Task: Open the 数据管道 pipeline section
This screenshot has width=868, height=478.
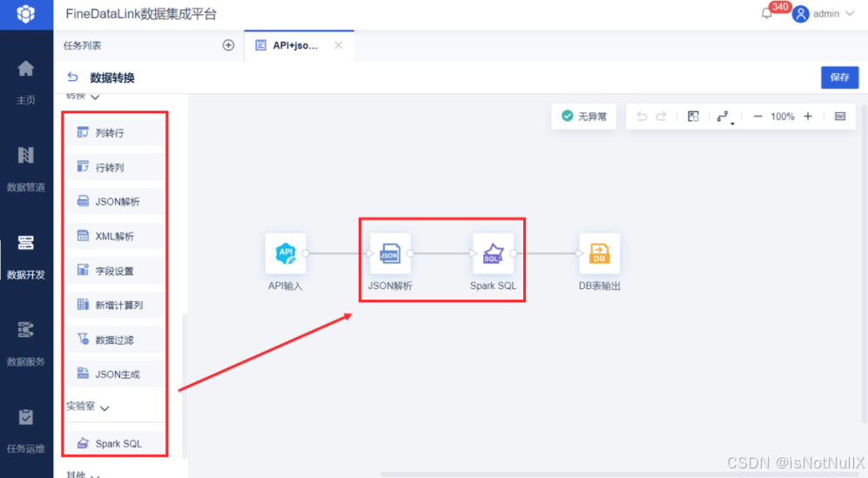Action: point(25,170)
